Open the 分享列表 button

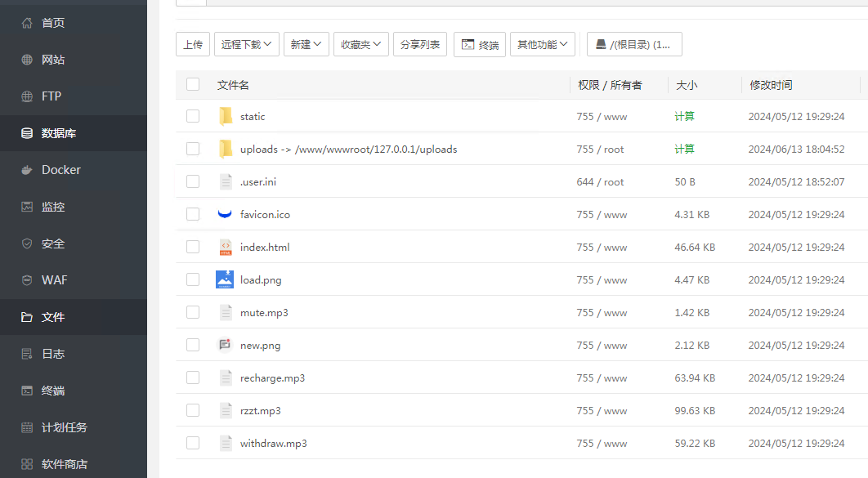click(x=420, y=44)
